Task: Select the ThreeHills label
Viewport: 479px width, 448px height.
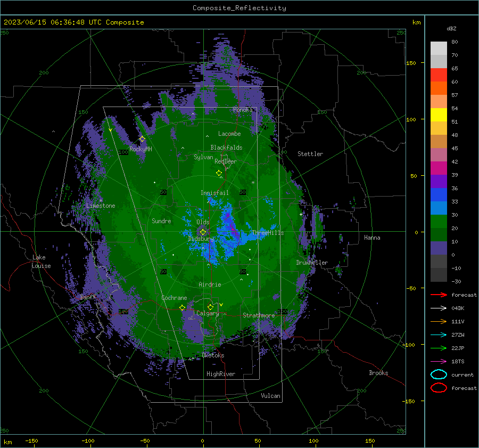Action: pos(268,233)
